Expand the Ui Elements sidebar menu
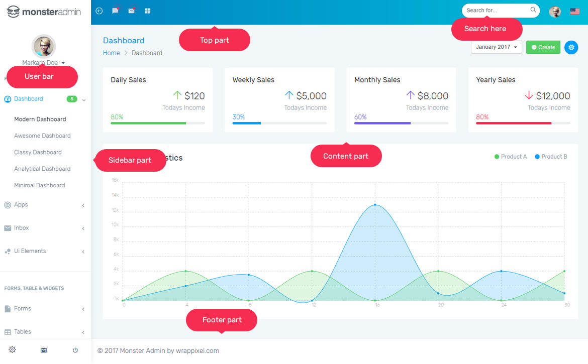This screenshot has height=364, width=588. point(30,251)
